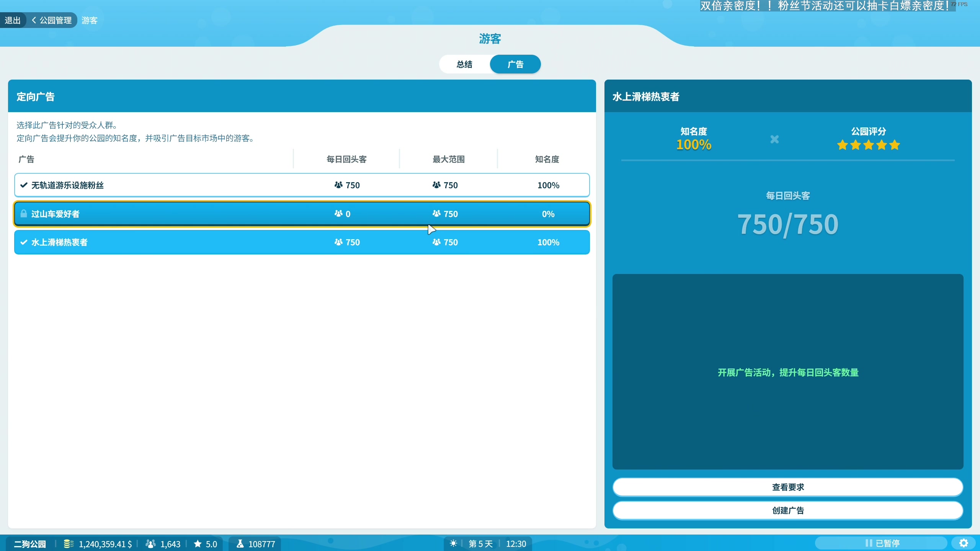Click checkmark icon of 水上滑梯热衷者
The image size is (980, 551).
pos(24,242)
